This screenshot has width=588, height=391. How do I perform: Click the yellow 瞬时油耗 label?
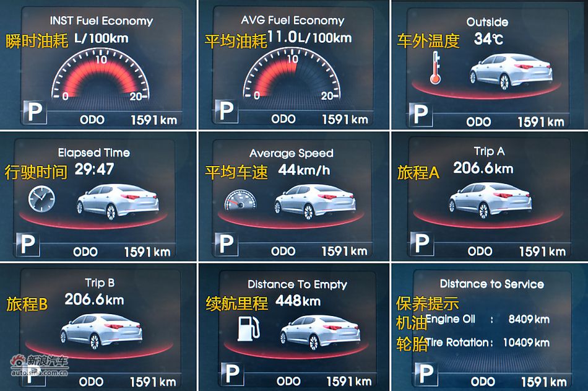[x=37, y=42]
